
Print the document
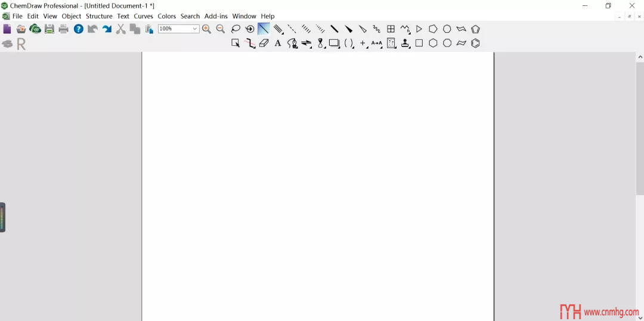63,29
